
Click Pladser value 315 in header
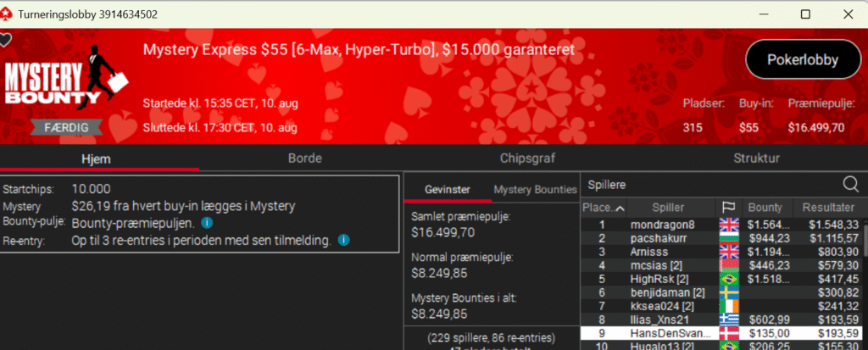[x=693, y=128]
